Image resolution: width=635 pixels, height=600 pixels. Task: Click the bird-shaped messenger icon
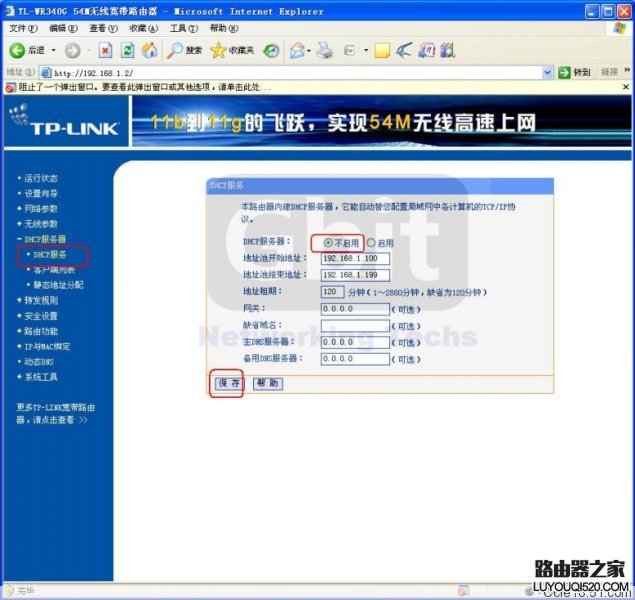pos(404,51)
